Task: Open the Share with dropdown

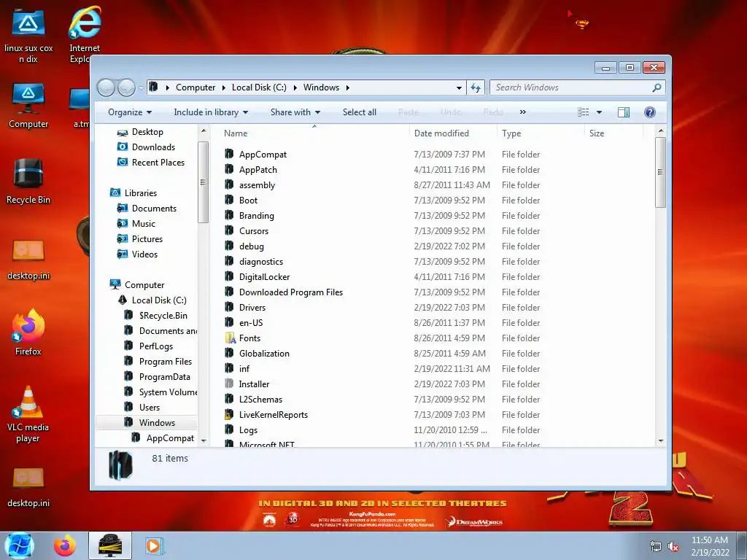Action: click(x=295, y=112)
